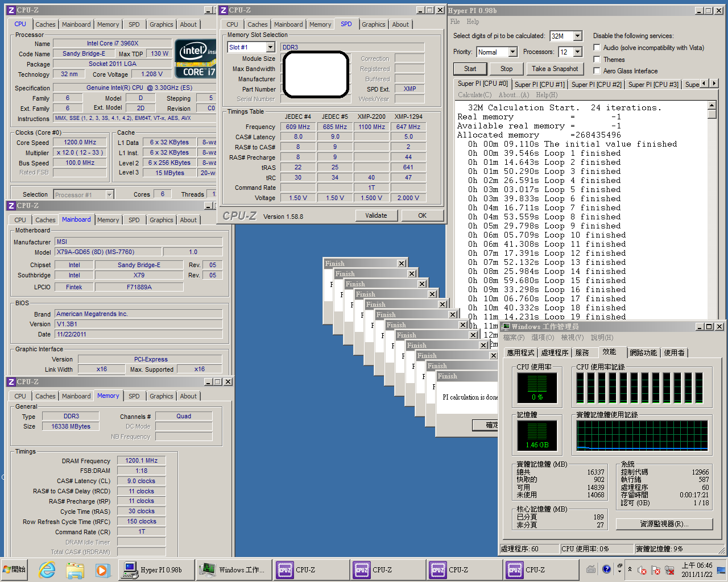This screenshot has height=582, width=728.
Task: Click the Hyper PI log scrollbar up arrow
Action: coord(712,105)
